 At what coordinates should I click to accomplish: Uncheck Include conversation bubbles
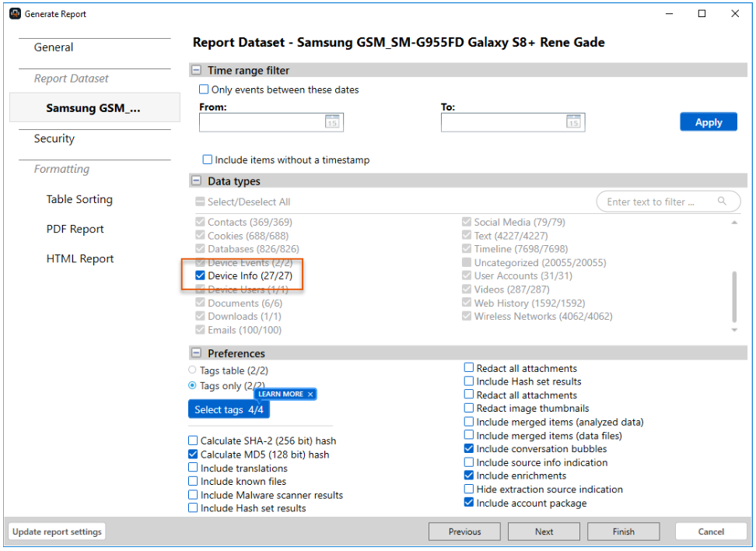click(469, 449)
